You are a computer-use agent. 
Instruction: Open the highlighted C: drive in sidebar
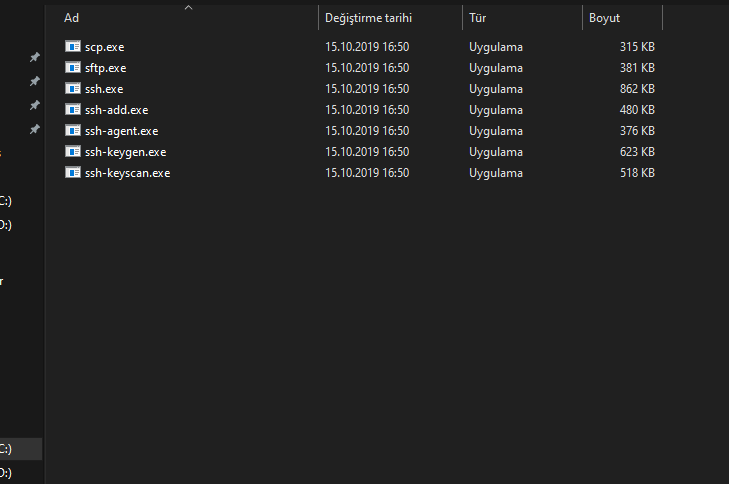[x=8, y=449]
